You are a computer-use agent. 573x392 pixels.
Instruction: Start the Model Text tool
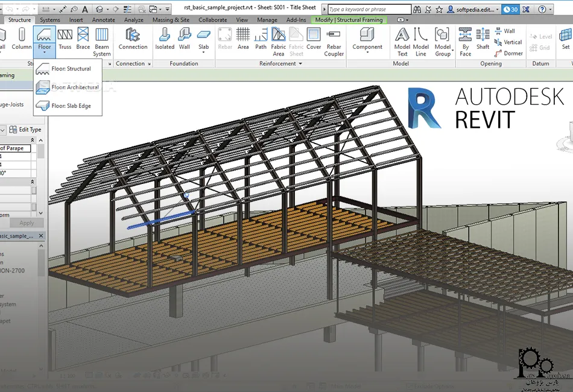402,42
